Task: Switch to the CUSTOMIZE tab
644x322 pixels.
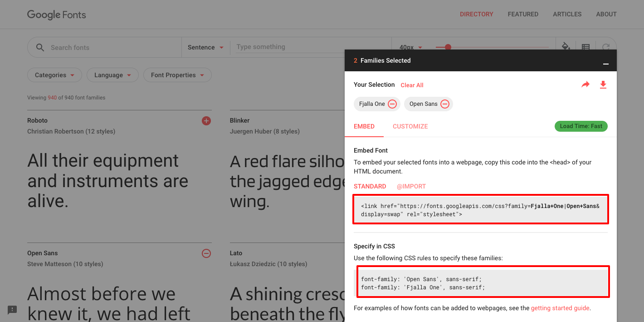Action: click(410, 126)
